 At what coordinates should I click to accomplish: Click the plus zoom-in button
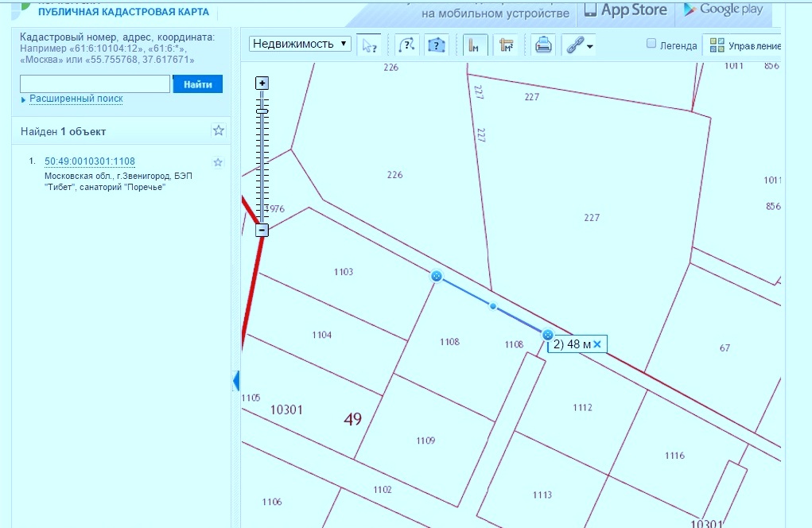point(262,83)
